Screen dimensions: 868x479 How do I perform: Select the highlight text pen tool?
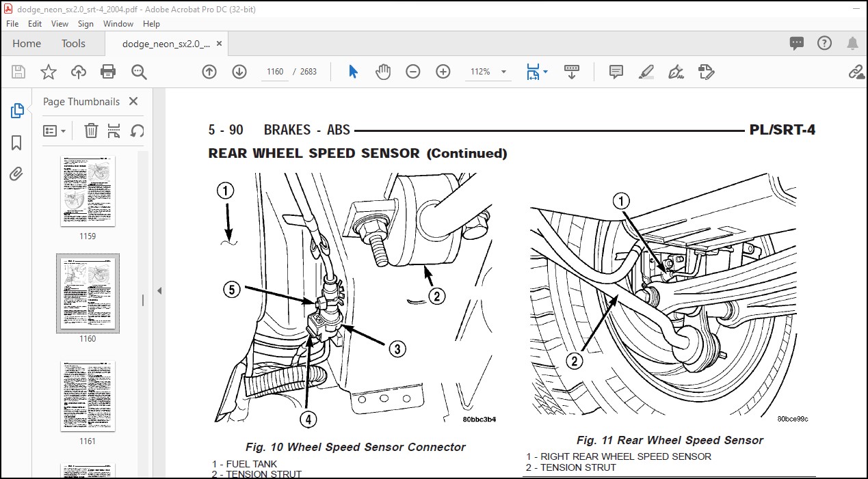click(646, 72)
